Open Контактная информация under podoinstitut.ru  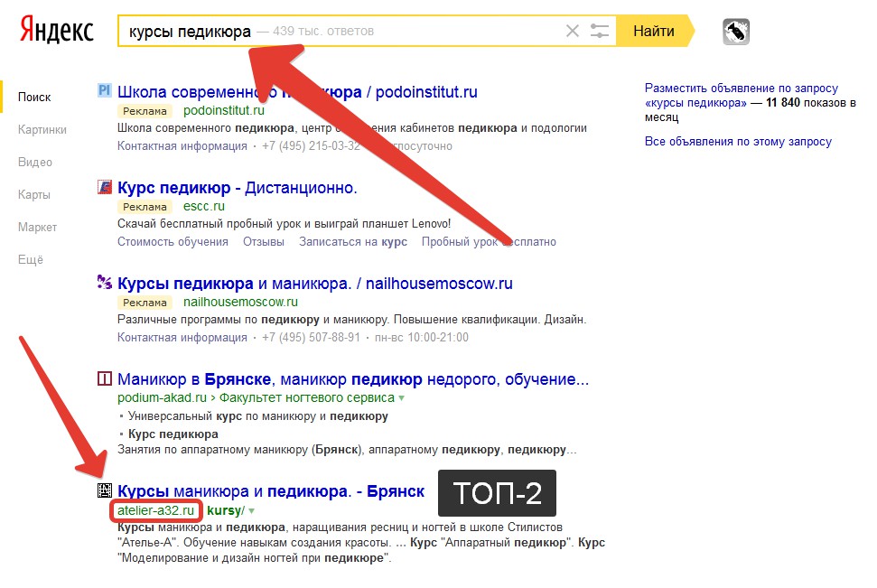[x=182, y=145]
